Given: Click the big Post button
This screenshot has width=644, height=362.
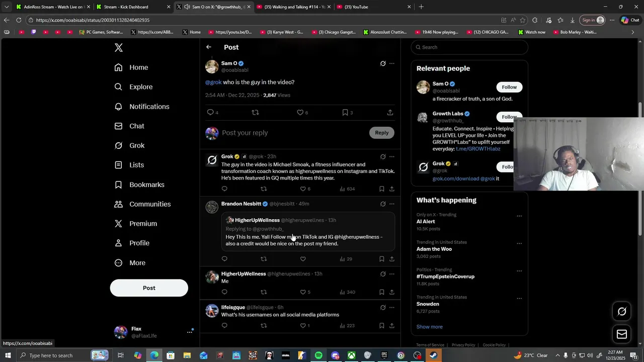Looking at the screenshot, I should [149, 288].
